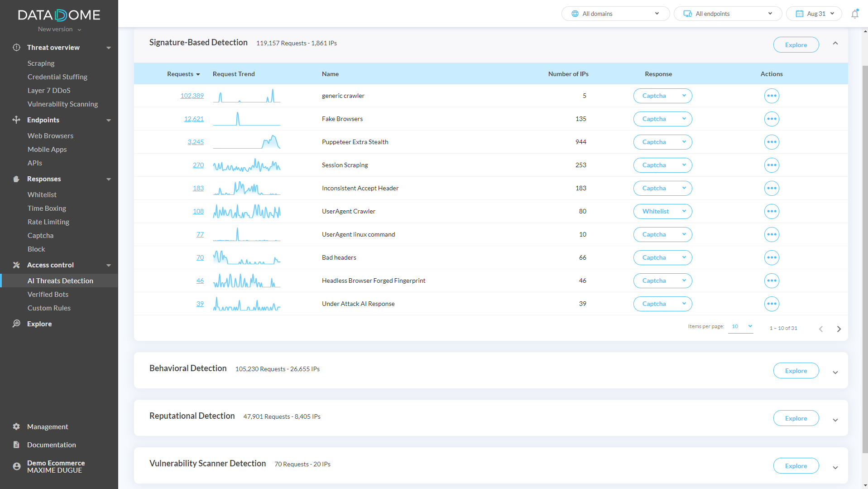Click the DataDome logo
Screen dimensions: 868x489
(59, 15)
